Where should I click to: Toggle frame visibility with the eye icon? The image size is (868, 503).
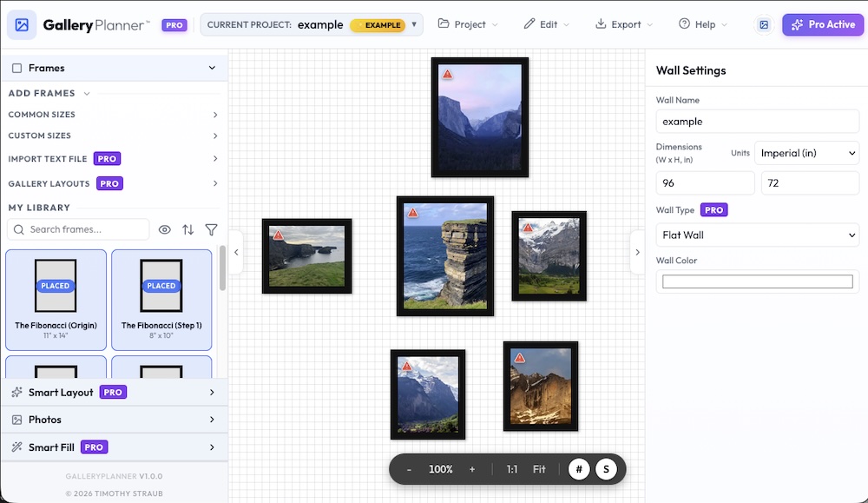165,229
